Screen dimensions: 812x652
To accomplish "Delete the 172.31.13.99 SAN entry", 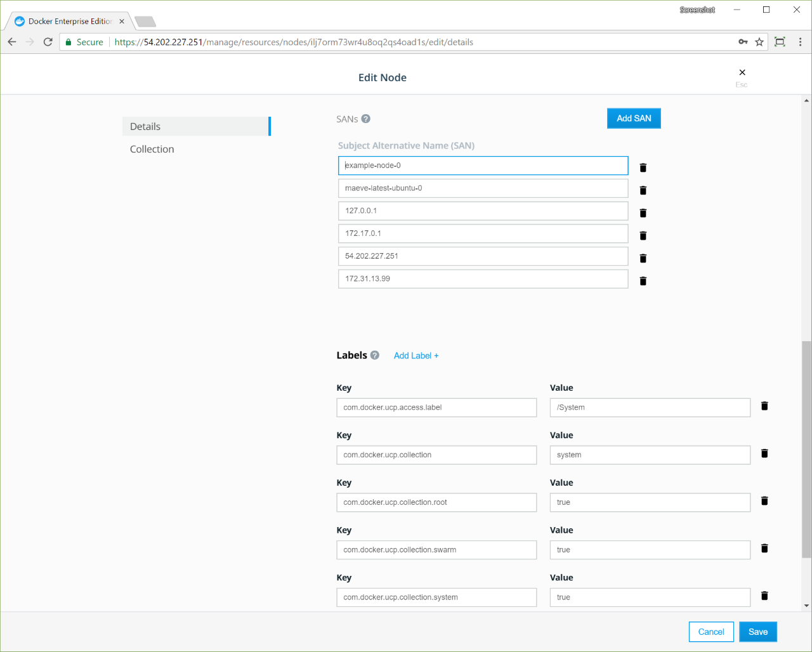I will 643,281.
